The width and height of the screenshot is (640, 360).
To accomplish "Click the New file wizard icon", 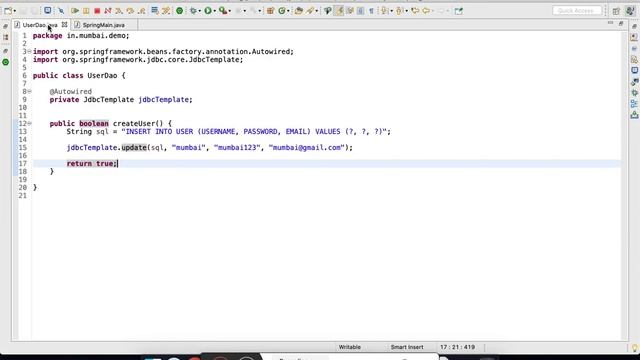I will [8, 11].
